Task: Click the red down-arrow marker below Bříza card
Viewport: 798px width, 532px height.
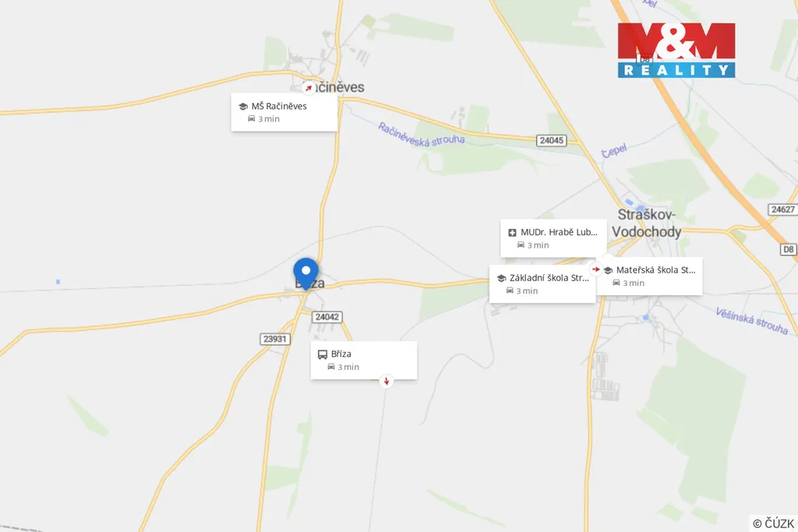Action: click(x=387, y=381)
